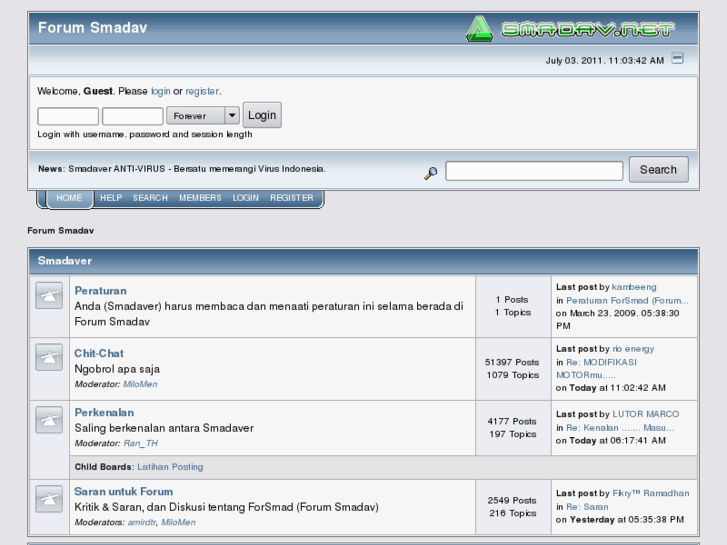Open the MEMBERS menu item
The width and height of the screenshot is (727, 545).
tap(200, 198)
